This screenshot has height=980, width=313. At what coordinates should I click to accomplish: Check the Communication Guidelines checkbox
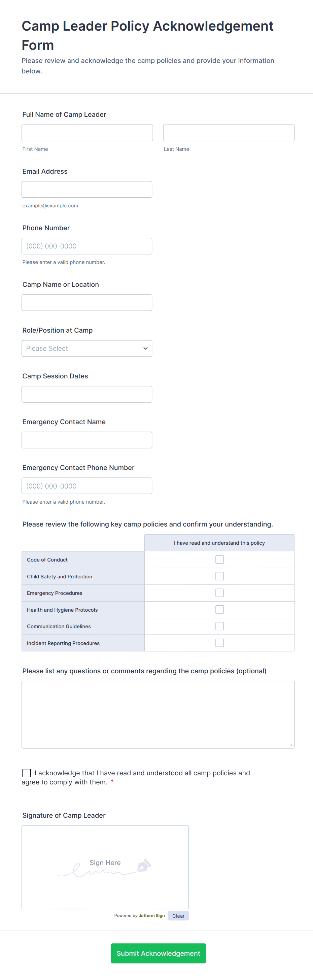pos(219,626)
